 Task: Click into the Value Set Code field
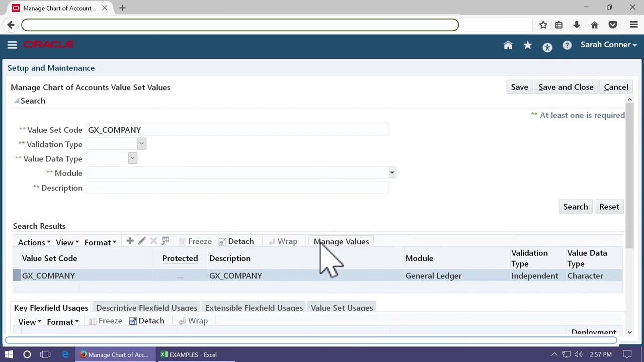click(237, 130)
